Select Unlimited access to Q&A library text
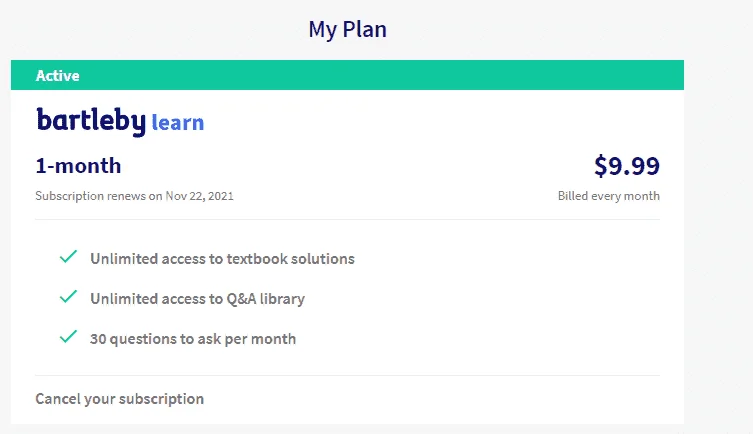Image resolution: width=753 pixels, height=434 pixels. tap(197, 299)
